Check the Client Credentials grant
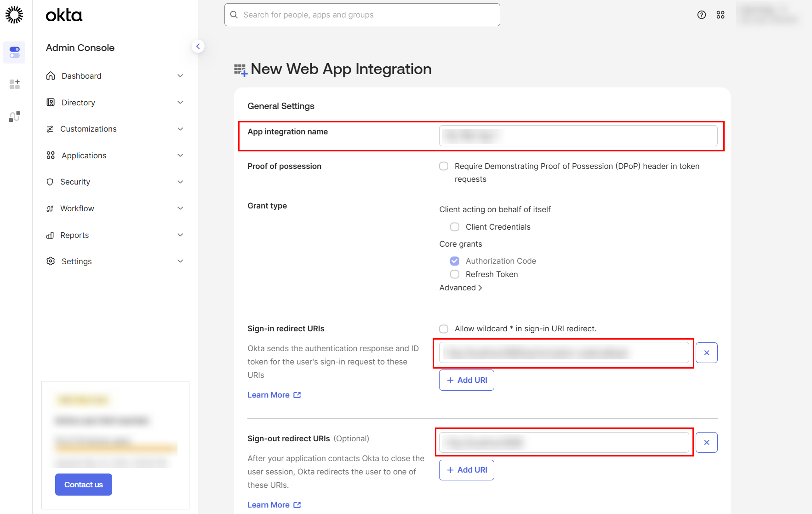 coord(455,227)
